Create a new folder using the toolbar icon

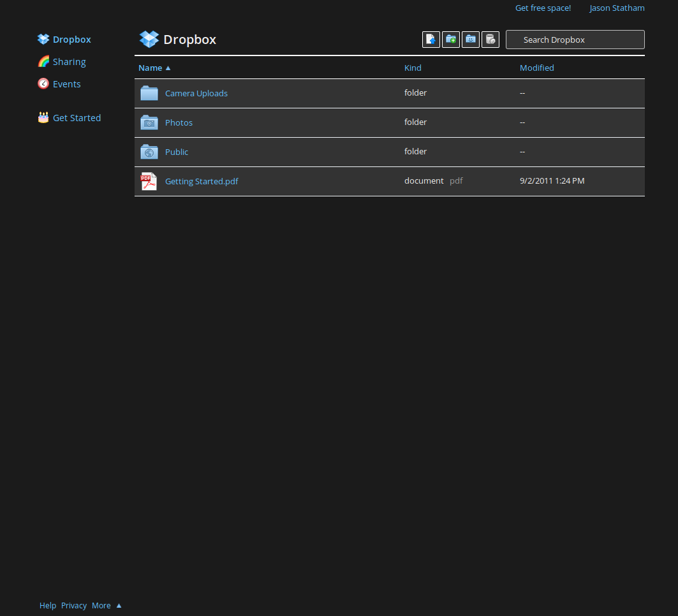coord(451,39)
